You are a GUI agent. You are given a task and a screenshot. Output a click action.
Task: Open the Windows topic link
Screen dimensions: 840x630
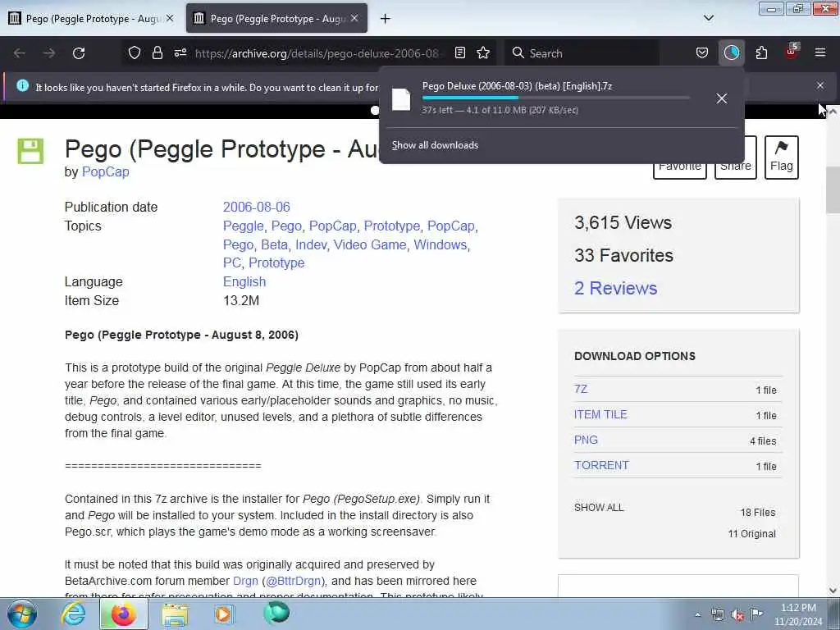click(441, 244)
